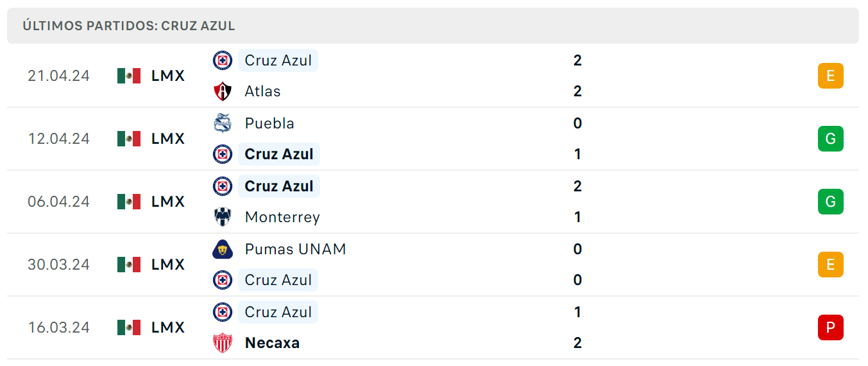Click the Últimos Partidos: Cruz Azul header
This screenshot has width=868, height=366.
coord(433,26)
